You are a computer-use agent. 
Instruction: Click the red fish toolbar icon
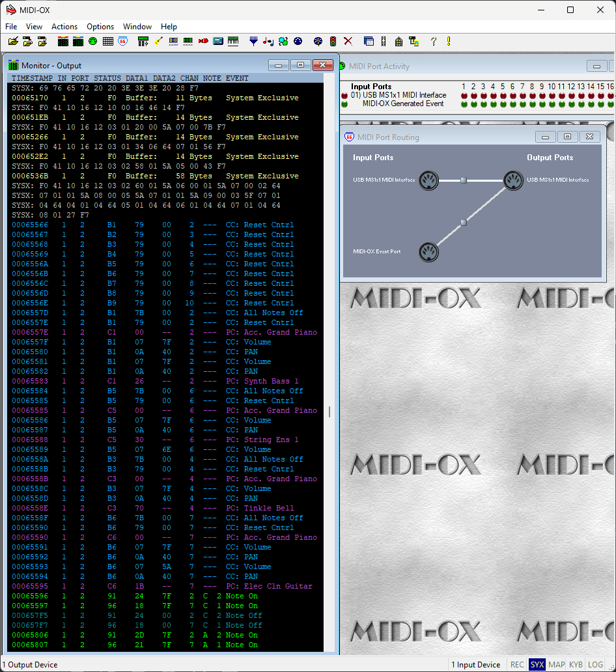[x=203, y=42]
